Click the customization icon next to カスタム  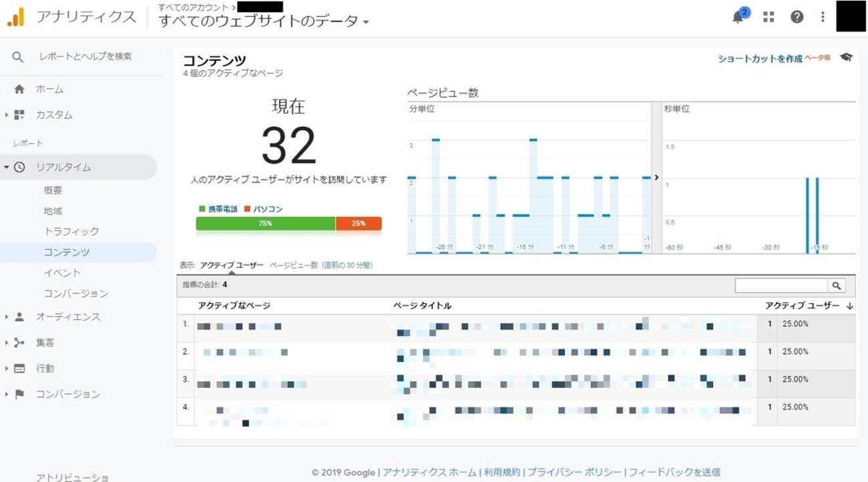point(19,115)
